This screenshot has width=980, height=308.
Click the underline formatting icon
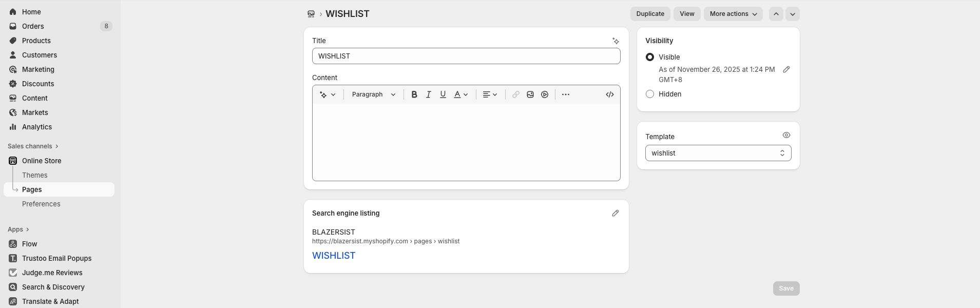[443, 94]
